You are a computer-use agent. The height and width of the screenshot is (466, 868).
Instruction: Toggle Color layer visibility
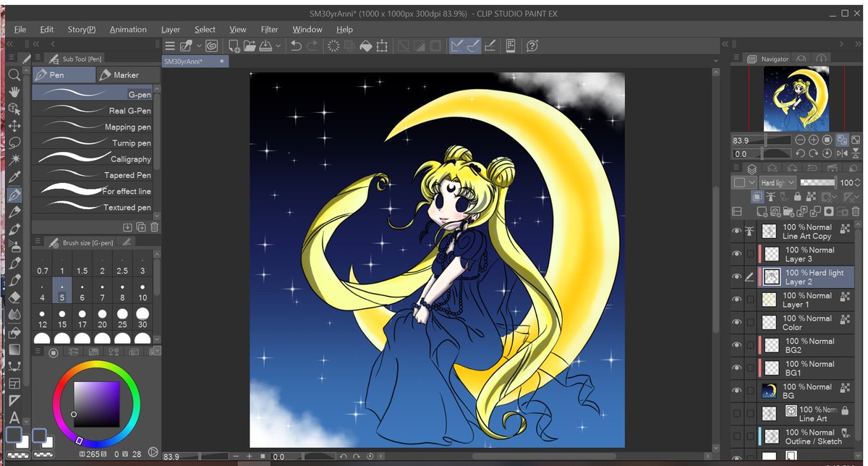(737, 323)
